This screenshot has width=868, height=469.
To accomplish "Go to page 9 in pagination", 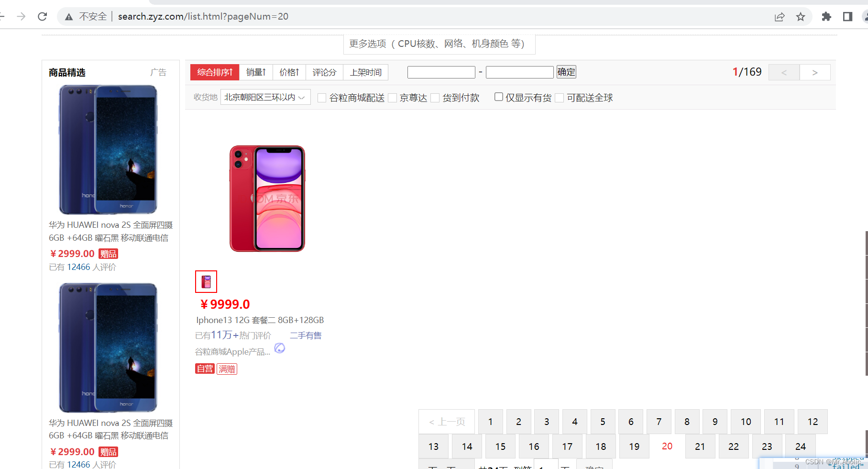I will [715, 422].
